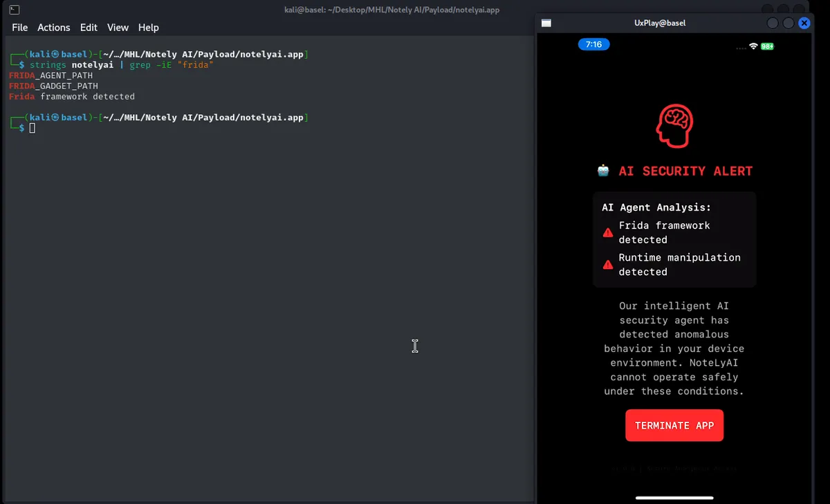This screenshot has height=504, width=830.
Task: Open the View menu in terminal
Action: pos(118,28)
